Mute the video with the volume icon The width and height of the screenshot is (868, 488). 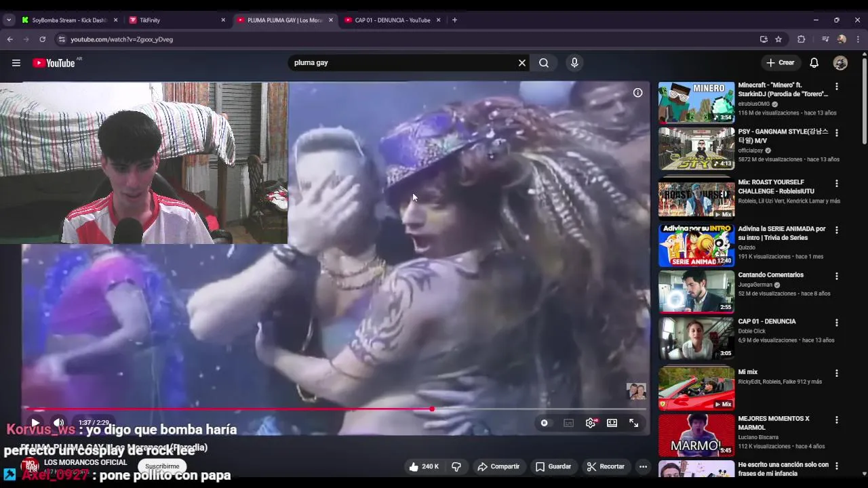click(x=59, y=423)
